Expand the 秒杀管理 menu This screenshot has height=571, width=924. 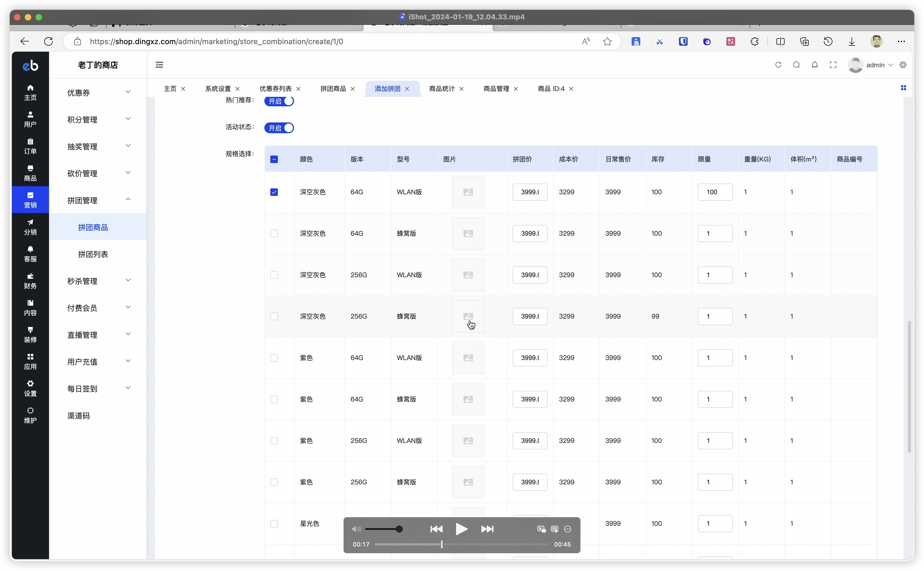click(x=98, y=281)
